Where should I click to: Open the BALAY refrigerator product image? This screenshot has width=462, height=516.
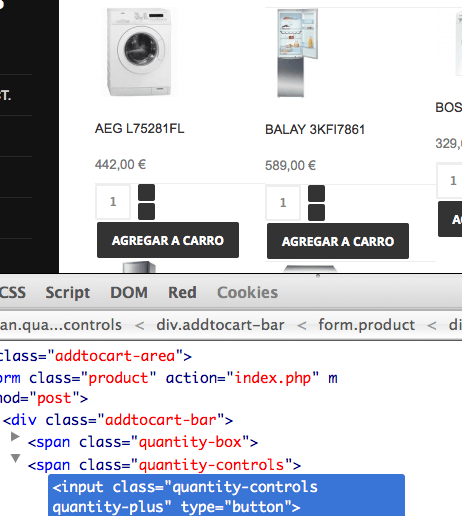(297, 53)
